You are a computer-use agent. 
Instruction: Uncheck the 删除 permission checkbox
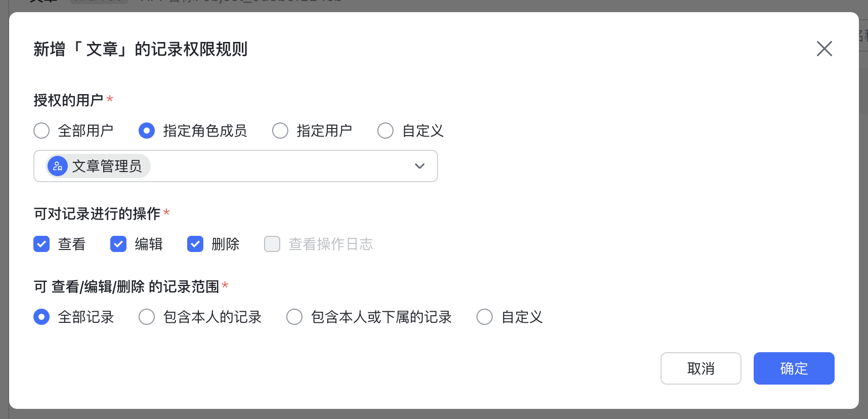[x=195, y=244]
